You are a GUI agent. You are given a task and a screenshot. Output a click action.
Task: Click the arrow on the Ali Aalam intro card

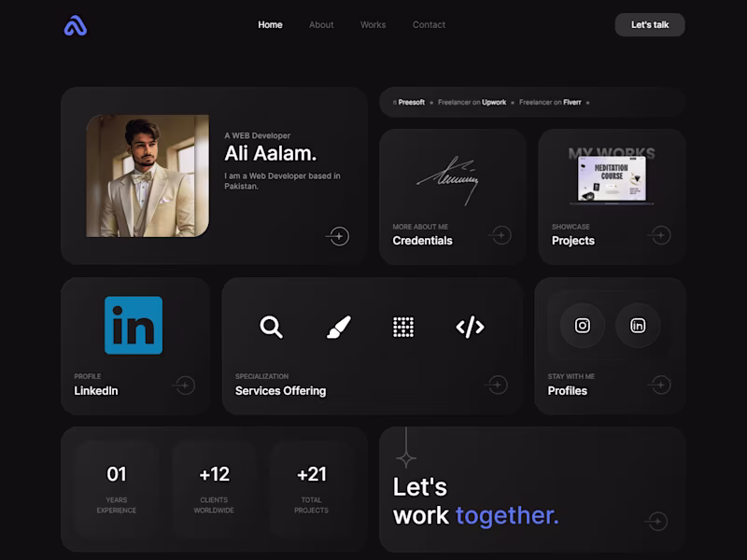click(x=339, y=236)
